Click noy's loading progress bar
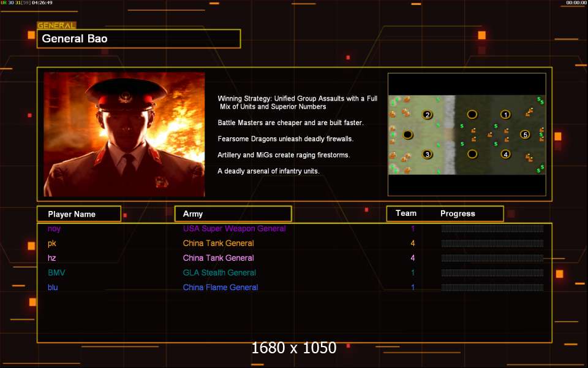Image resolution: width=588 pixels, height=368 pixels. (492, 229)
